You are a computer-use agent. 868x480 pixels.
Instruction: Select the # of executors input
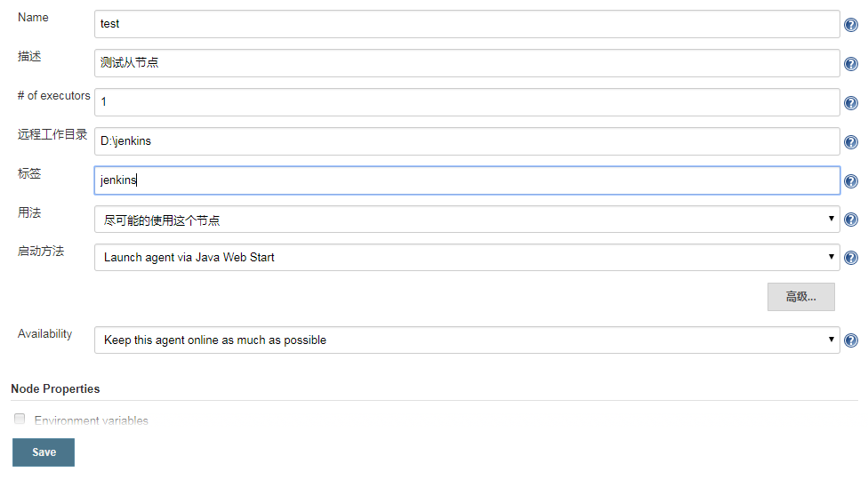click(467, 102)
